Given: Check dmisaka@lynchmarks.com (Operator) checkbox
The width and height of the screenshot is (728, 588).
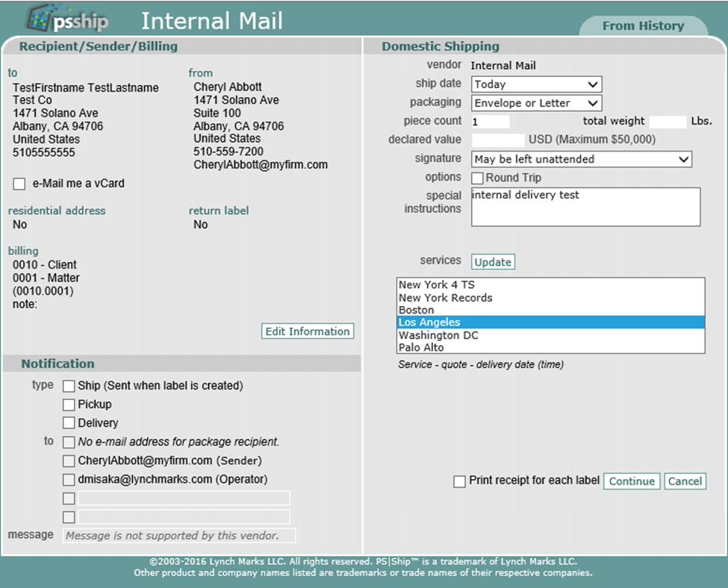Looking at the screenshot, I should [69, 479].
